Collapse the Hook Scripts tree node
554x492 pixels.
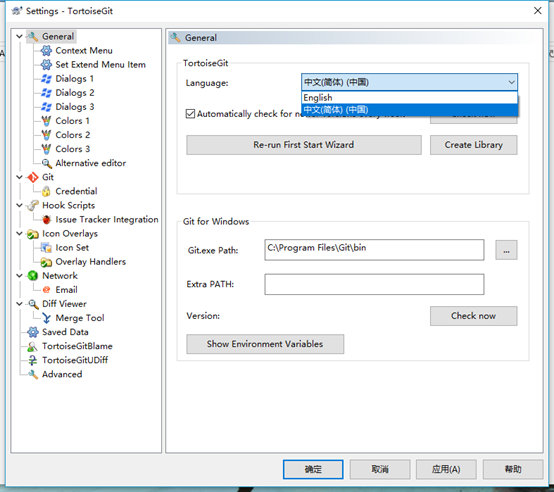click(x=19, y=205)
